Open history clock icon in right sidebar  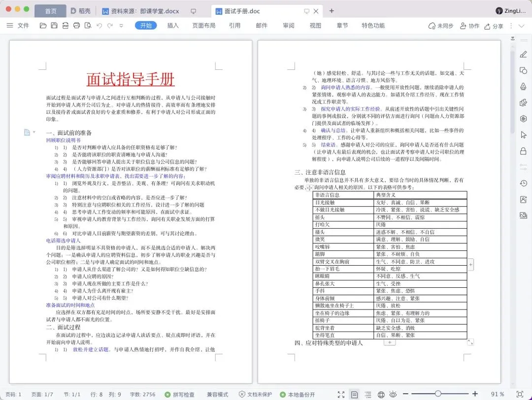[x=524, y=184]
